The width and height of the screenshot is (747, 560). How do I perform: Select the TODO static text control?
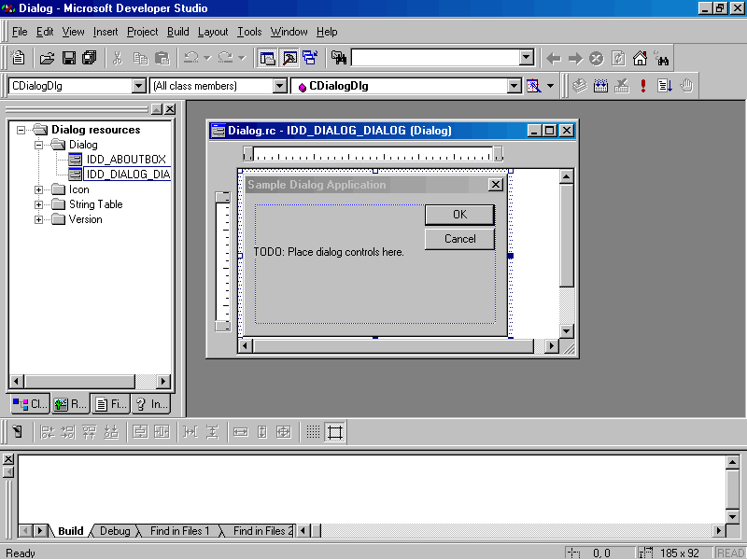pyautogui.click(x=329, y=252)
